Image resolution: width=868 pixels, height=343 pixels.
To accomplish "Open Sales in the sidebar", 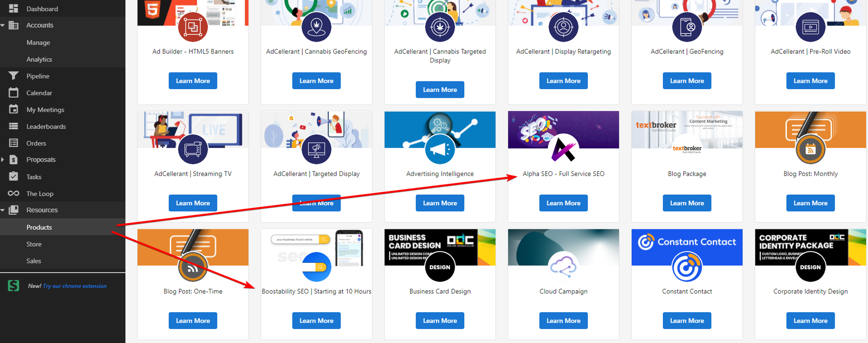I will pos(34,261).
